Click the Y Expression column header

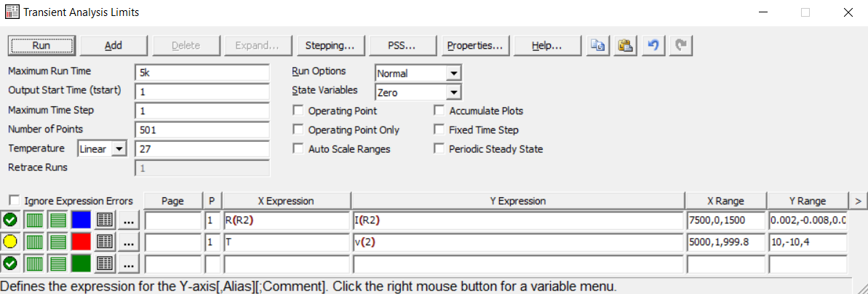[517, 201]
